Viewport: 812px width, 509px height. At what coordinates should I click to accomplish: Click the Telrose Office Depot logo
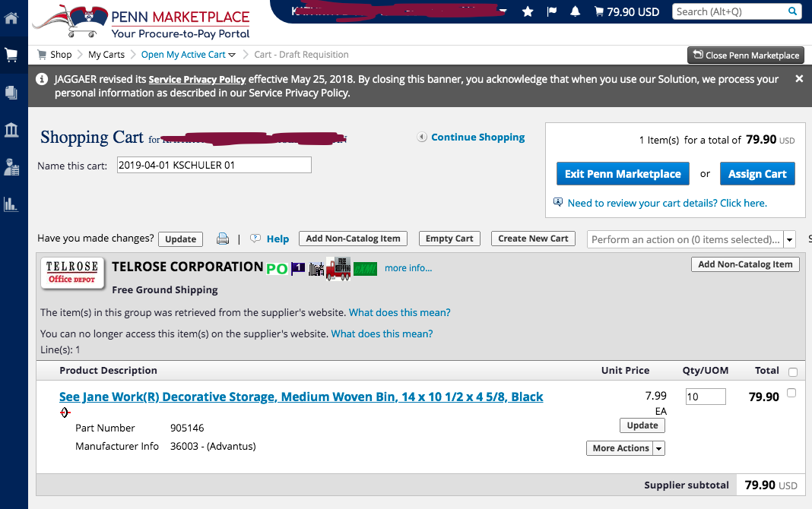[72, 273]
